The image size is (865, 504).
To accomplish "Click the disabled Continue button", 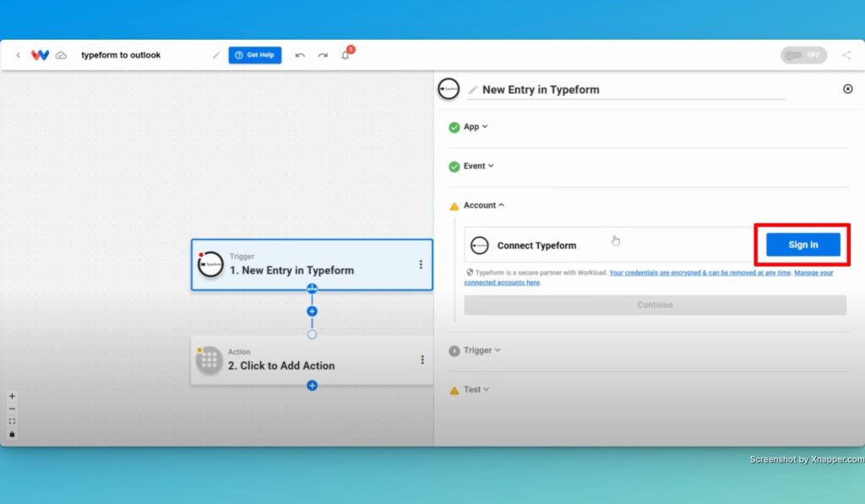I will pyautogui.click(x=655, y=305).
